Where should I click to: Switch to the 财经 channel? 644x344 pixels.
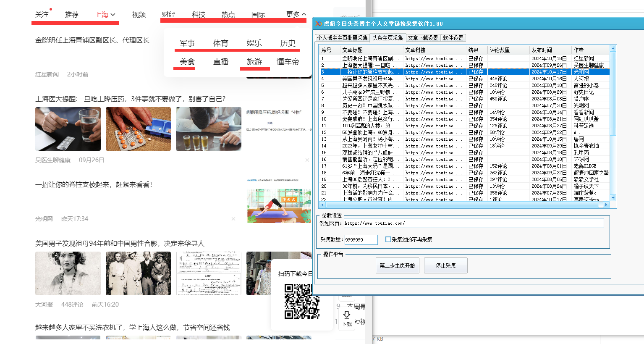168,14
